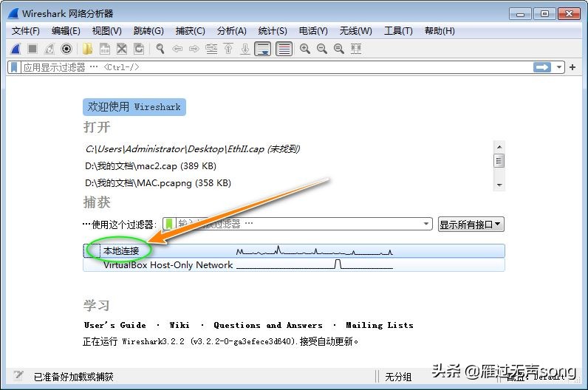Open the 帮助(H) menu
The height and width of the screenshot is (390, 588).
tap(440, 31)
